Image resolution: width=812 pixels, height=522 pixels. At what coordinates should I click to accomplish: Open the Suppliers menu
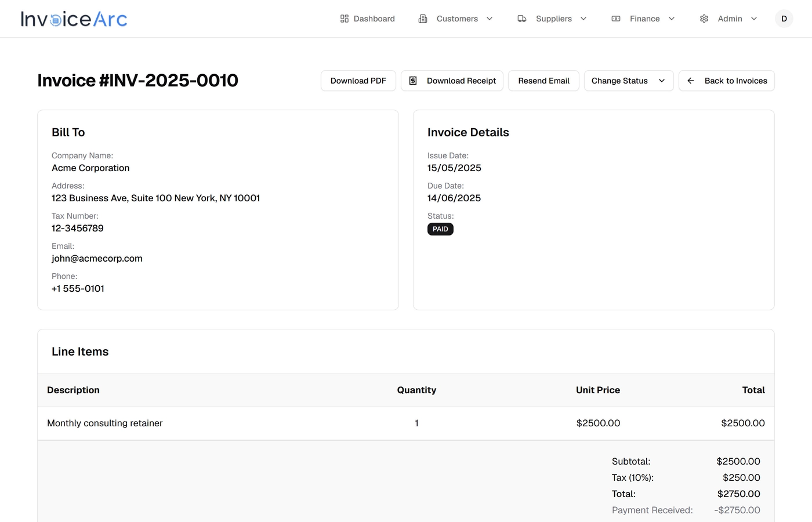click(x=552, y=19)
